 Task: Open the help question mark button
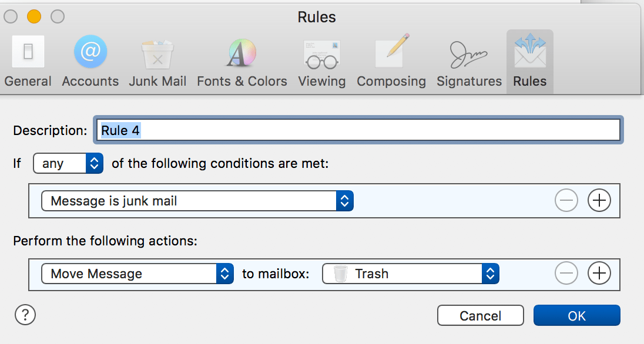(25, 315)
